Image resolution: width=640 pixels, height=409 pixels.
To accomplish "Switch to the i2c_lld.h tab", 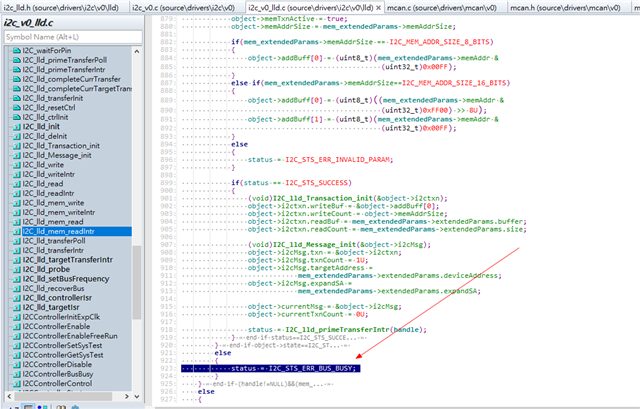I will pos(61,8).
